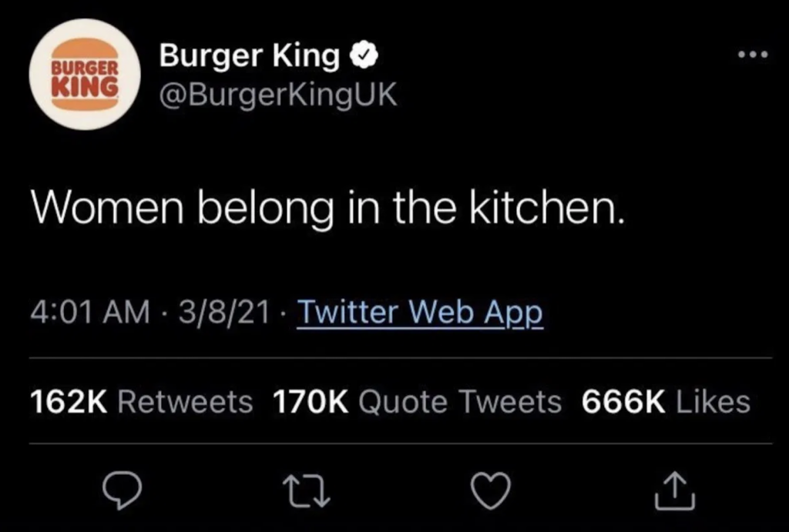Click the 3/8/21 tweet date
Image resolution: width=789 pixels, height=532 pixels.
click(x=219, y=313)
